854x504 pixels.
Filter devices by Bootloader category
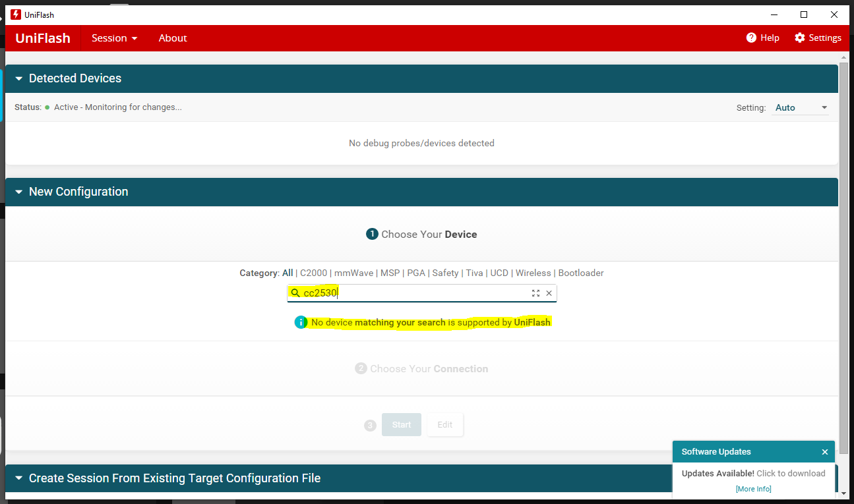(581, 273)
